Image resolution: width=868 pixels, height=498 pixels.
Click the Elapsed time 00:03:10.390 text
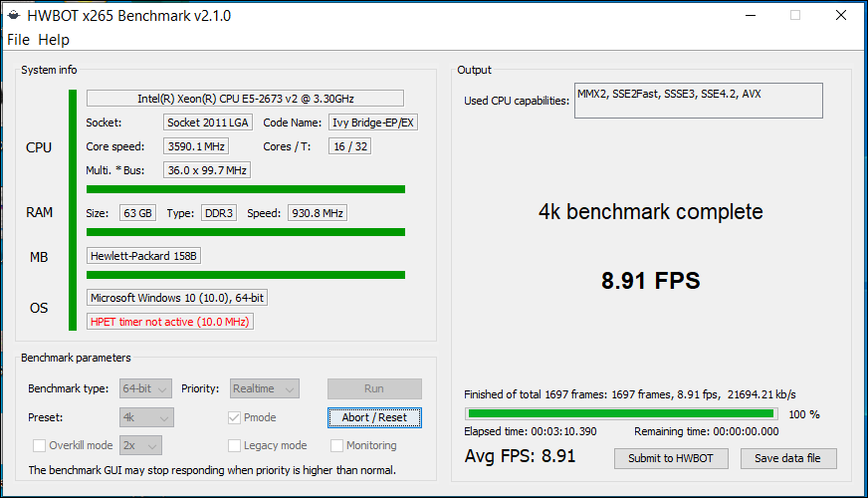click(x=531, y=431)
